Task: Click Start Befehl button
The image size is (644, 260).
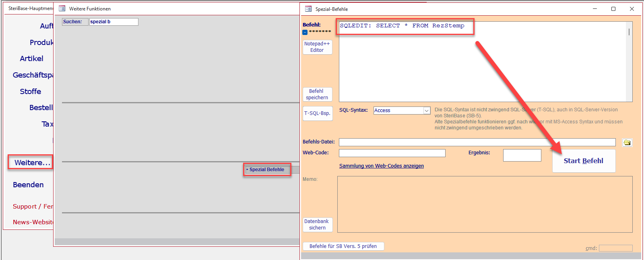Action: pos(584,161)
